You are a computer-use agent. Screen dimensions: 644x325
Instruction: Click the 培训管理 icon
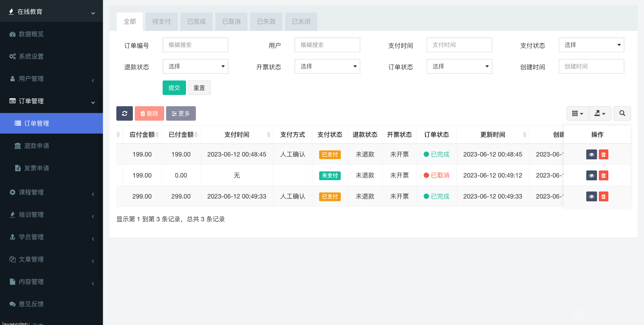tap(13, 214)
